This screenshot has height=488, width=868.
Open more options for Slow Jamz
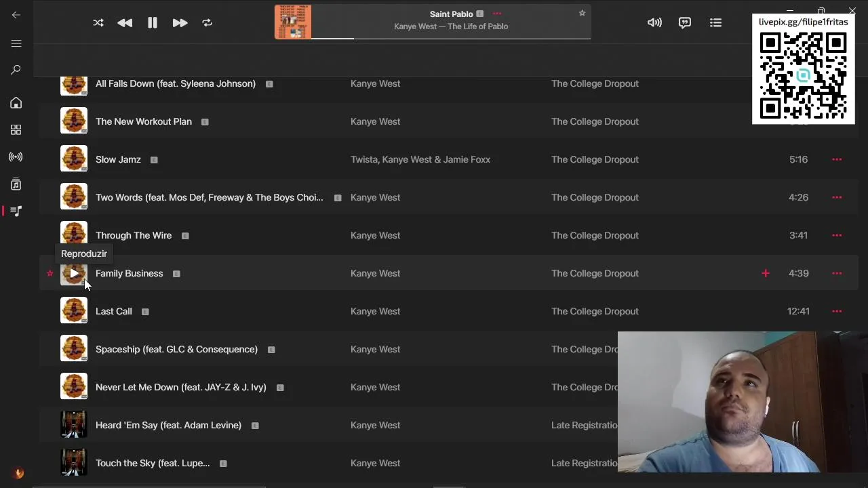pos(837,159)
